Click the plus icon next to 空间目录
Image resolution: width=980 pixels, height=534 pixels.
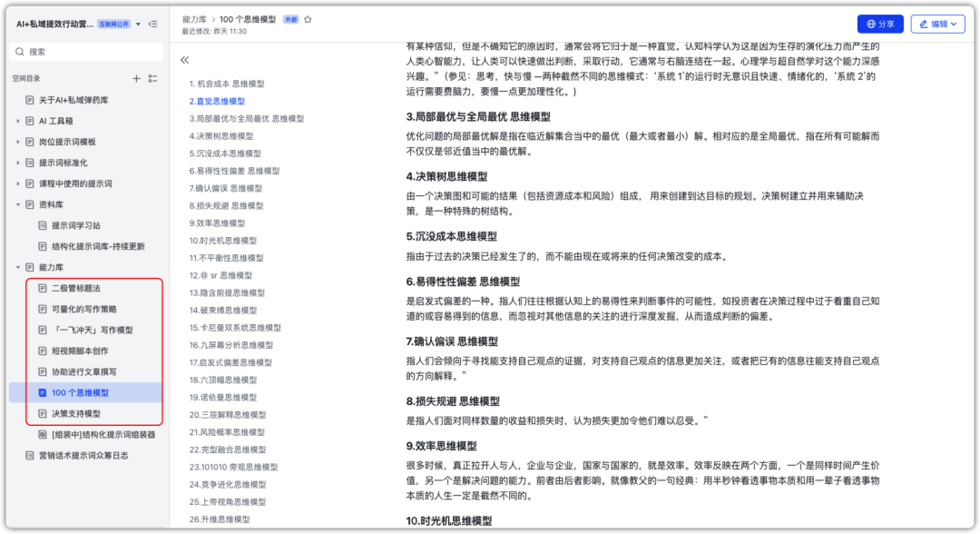tap(134, 79)
